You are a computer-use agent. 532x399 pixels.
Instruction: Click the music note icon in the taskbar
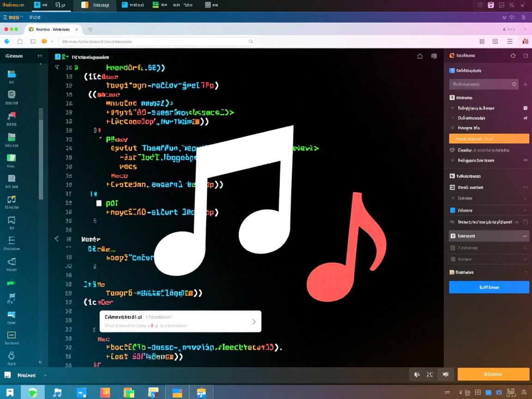pyautogui.click(x=57, y=392)
